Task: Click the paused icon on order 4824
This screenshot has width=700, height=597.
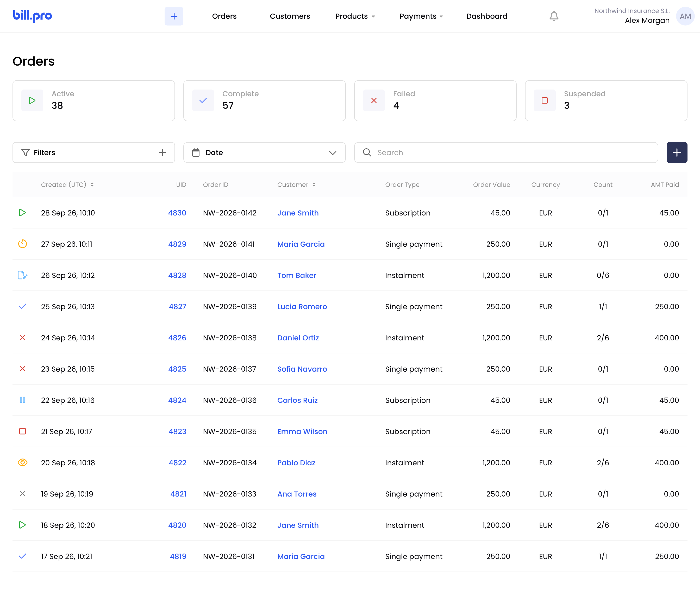Action: coord(22,400)
